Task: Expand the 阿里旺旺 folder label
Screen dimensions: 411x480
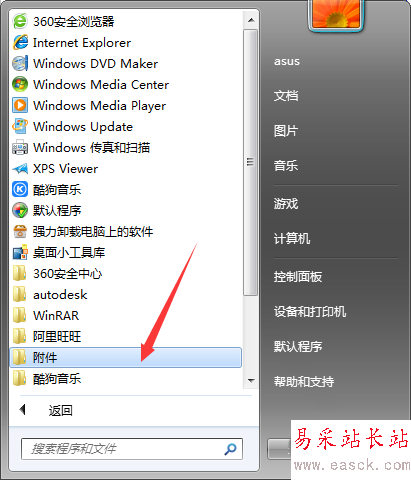Action: click(x=57, y=337)
